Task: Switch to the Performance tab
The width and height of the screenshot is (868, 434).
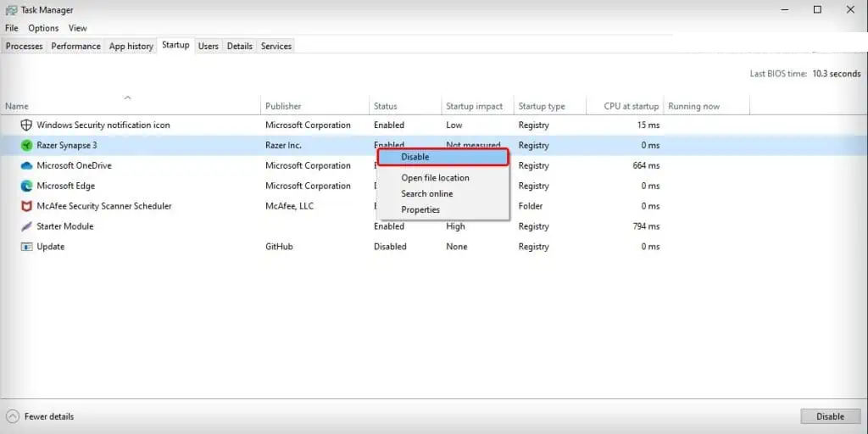Action: [x=75, y=46]
